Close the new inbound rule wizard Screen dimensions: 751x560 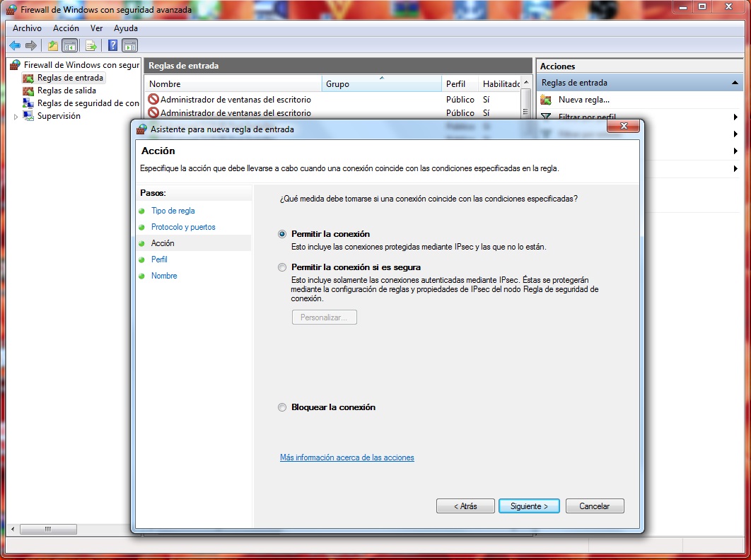click(623, 126)
